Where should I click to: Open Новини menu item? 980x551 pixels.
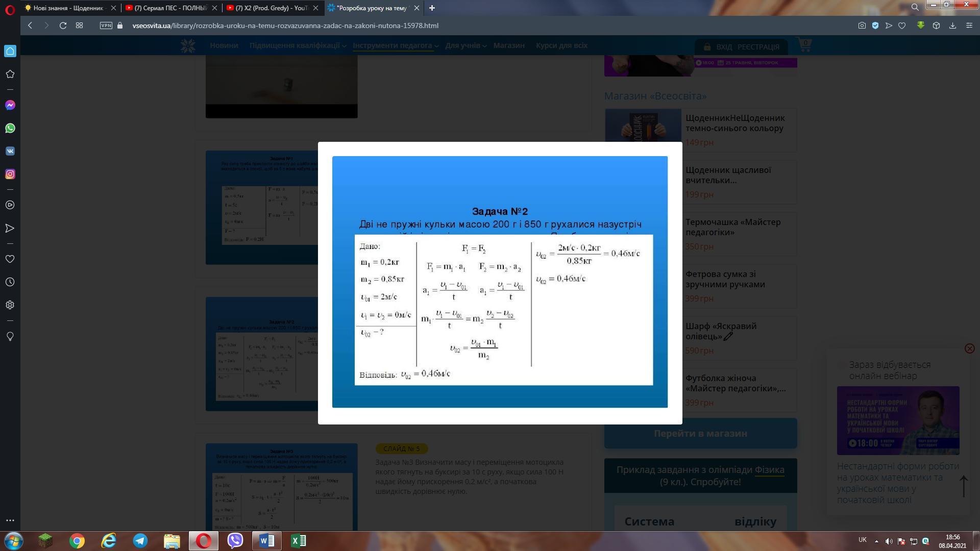click(224, 45)
